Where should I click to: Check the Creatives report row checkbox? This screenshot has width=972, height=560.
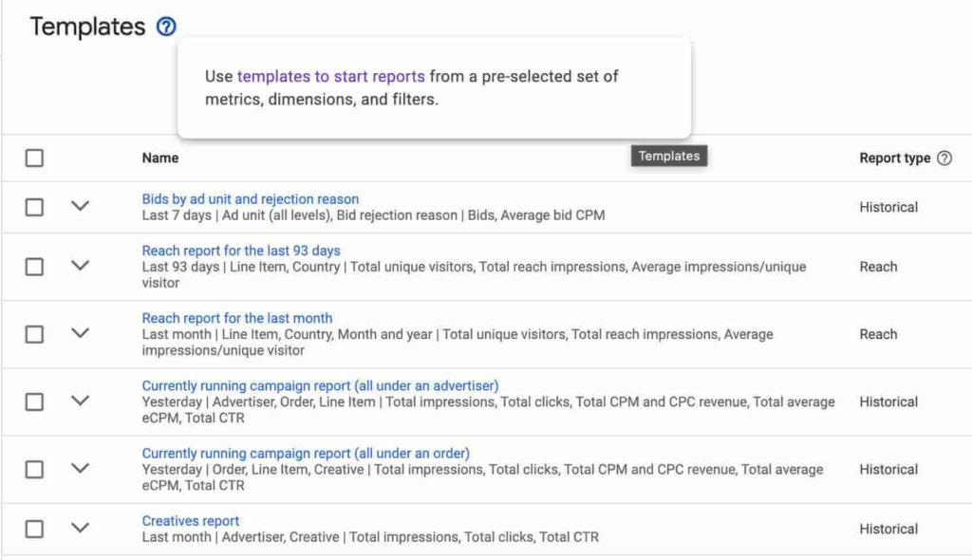tap(34, 529)
